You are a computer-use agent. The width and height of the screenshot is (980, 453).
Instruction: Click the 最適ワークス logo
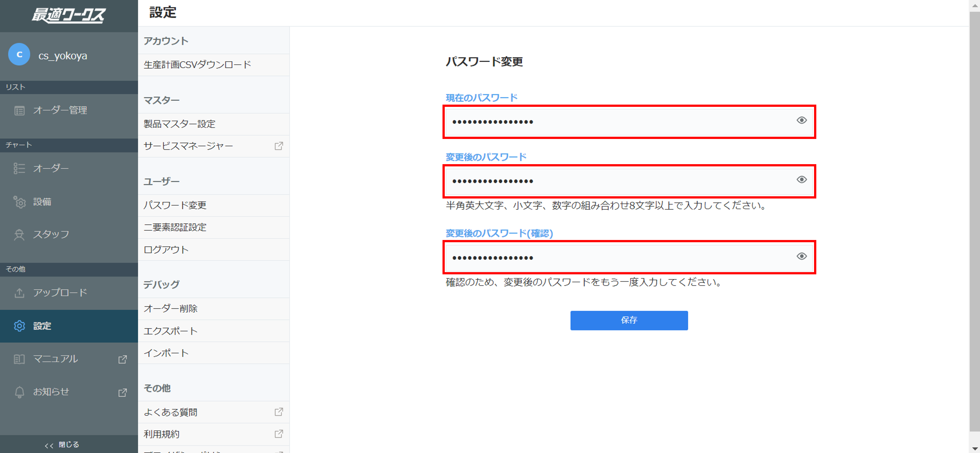coord(68,15)
